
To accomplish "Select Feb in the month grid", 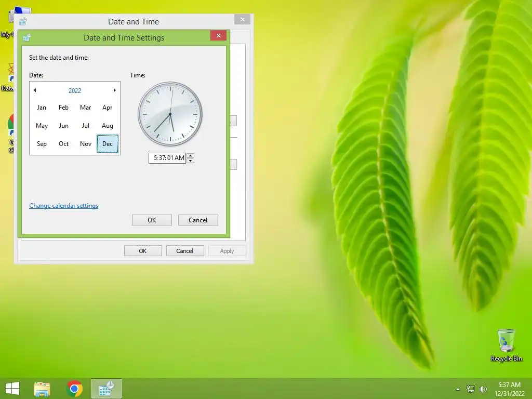I will coord(63,108).
